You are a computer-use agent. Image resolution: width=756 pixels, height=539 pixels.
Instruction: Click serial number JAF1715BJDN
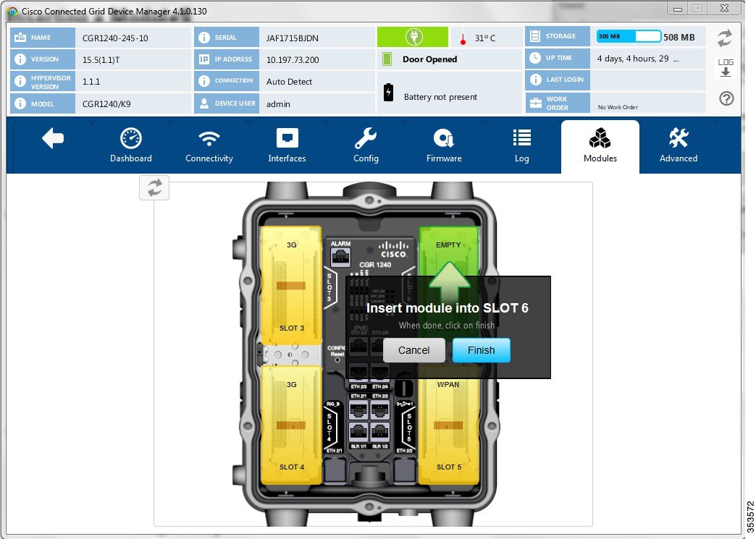pos(292,38)
